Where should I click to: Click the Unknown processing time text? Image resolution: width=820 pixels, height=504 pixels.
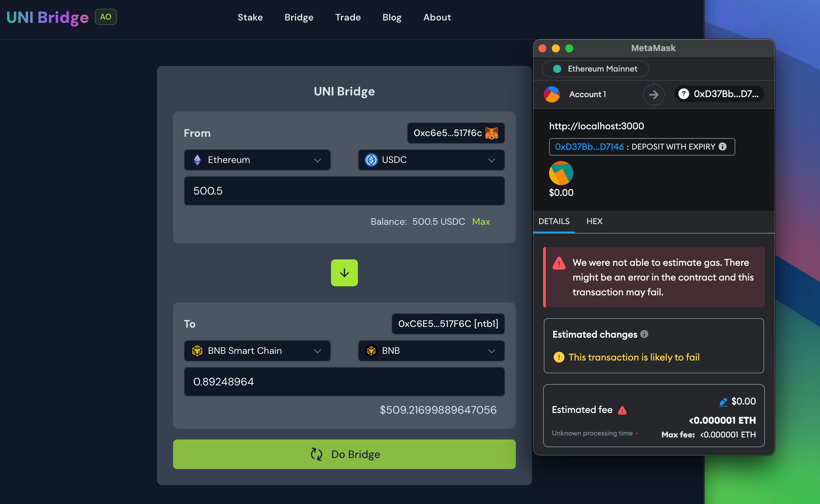tap(592, 433)
